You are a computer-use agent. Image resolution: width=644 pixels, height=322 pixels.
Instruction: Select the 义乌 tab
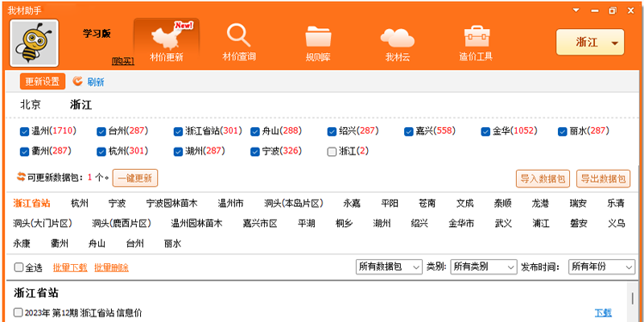point(617,224)
